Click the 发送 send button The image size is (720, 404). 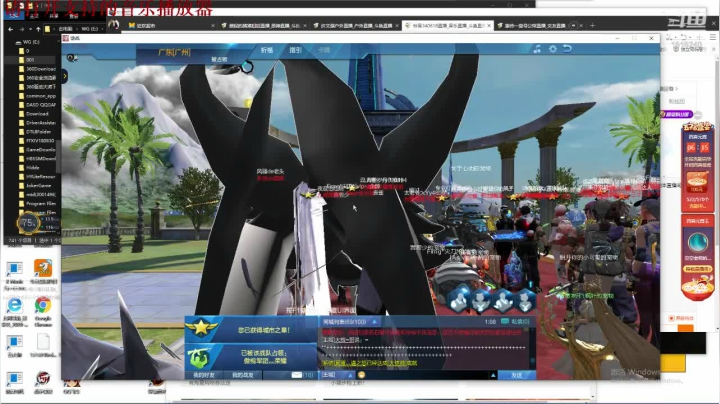click(x=517, y=375)
